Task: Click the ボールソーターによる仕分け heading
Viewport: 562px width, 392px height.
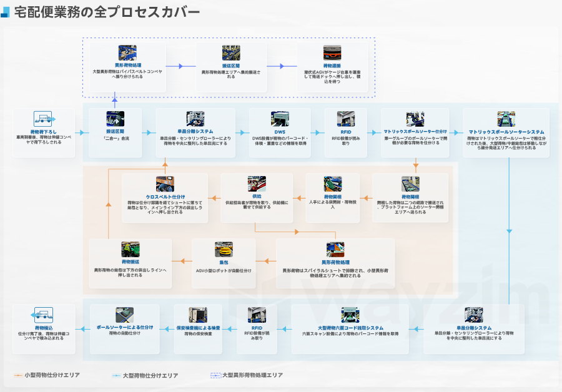Action: (125, 327)
